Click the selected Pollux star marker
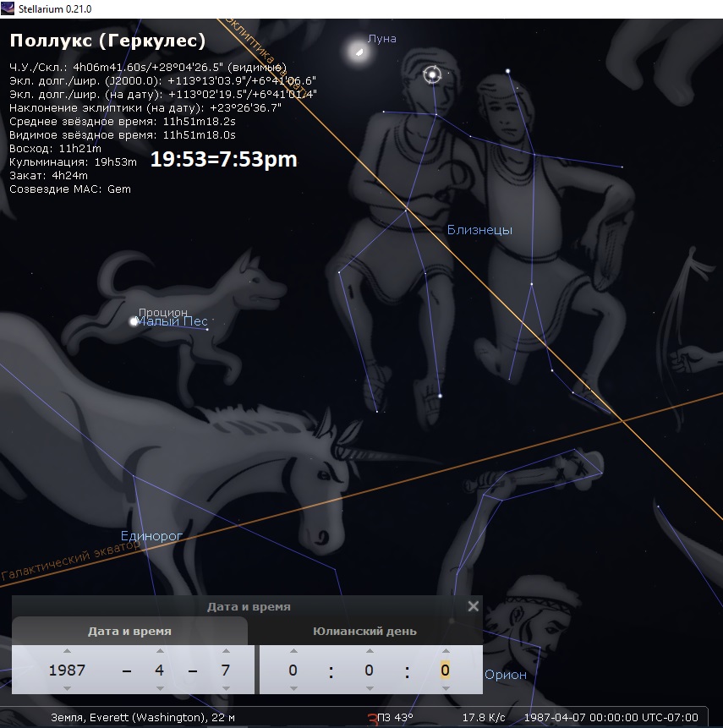Image resolution: width=723 pixels, height=728 pixels. click(x=432, y=74)
